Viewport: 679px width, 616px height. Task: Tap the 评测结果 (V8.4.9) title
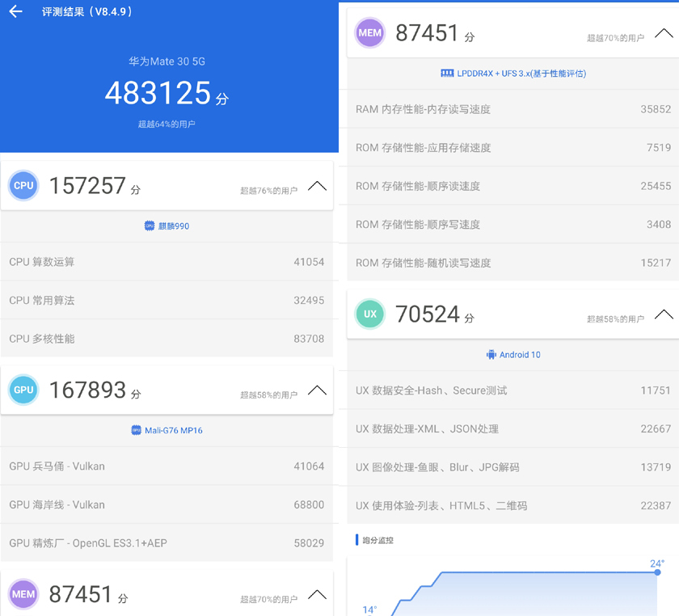coord(86,11)
